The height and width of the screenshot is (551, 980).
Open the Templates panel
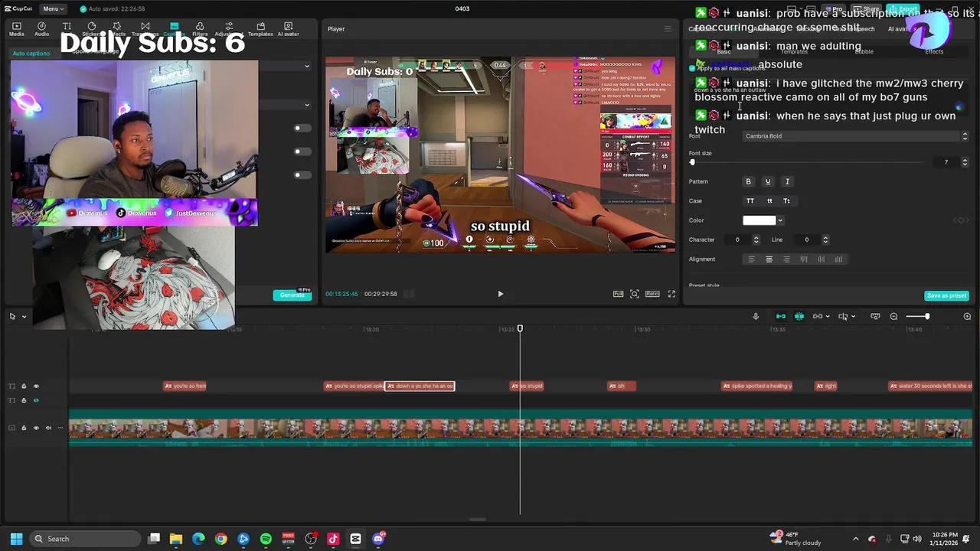click(x=260, y=29)
